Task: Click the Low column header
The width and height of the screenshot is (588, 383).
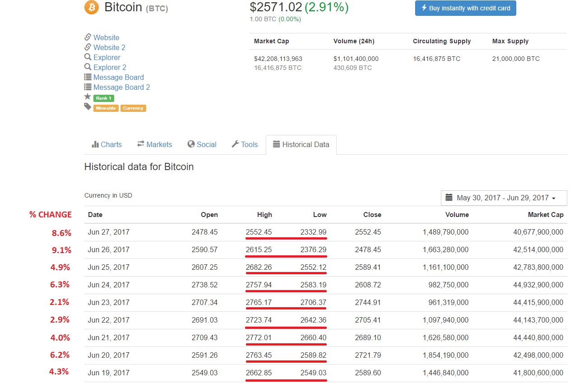Action: tap(320, 215)
